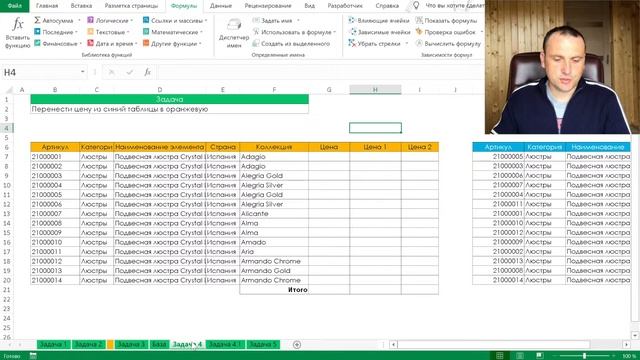Open Дата и время functions
Image resolution: width=640 pixels, height=360 pixels.
click(112, 43)
